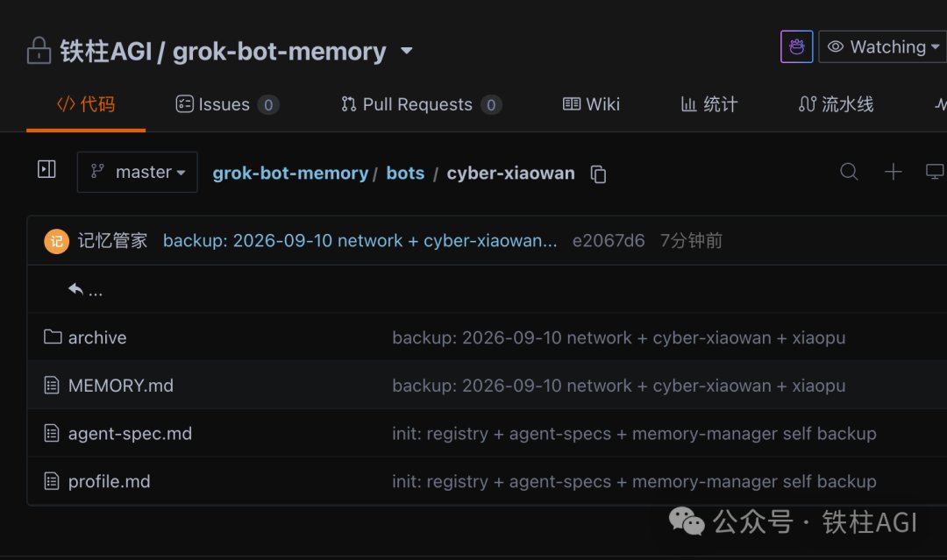Open the latest commit message link
Image resolution: width=947 pixels, height=560 pixels.
click(360, 241)
